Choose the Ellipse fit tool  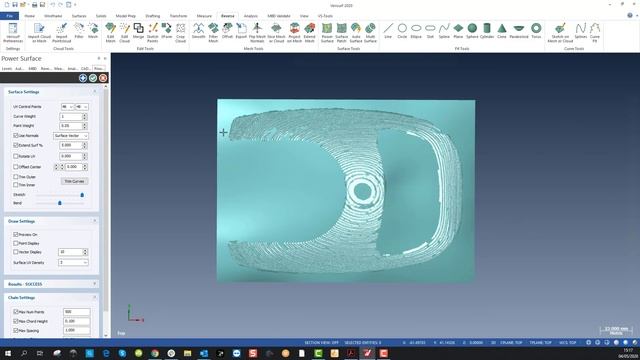pos(416,31)
